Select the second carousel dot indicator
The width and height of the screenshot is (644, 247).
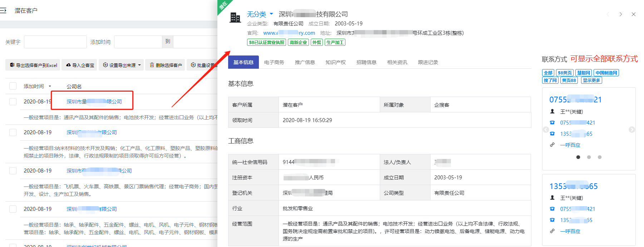pyautogui.click(x=589, y=157)
